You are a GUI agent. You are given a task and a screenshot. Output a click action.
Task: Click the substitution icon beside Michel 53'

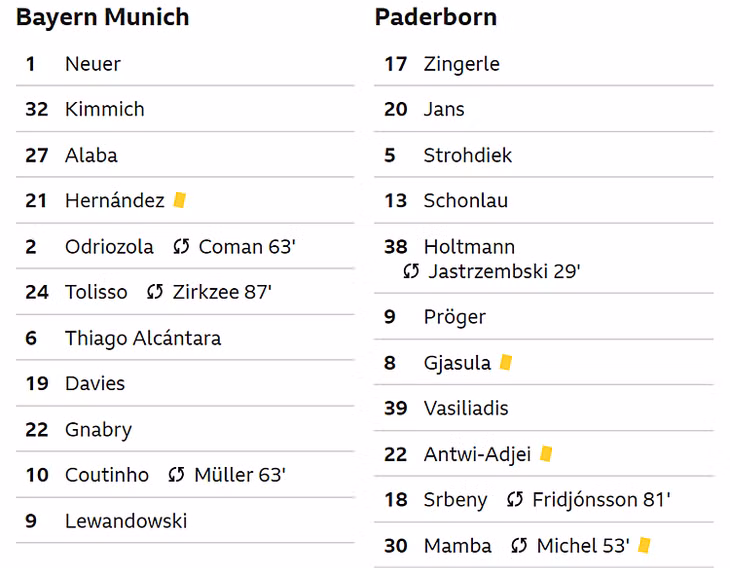click(519, 546)
